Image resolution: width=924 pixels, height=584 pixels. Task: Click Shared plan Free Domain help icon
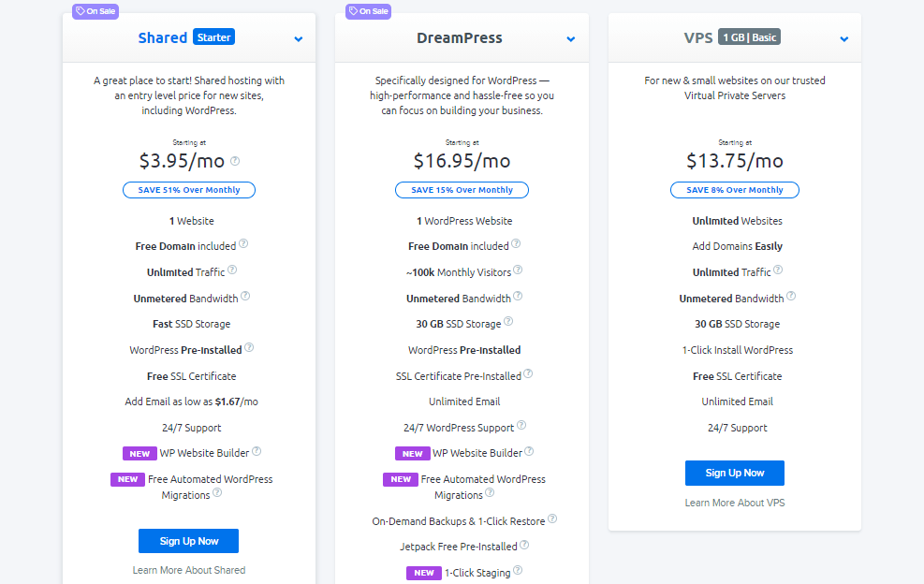[x=243, y=243]
